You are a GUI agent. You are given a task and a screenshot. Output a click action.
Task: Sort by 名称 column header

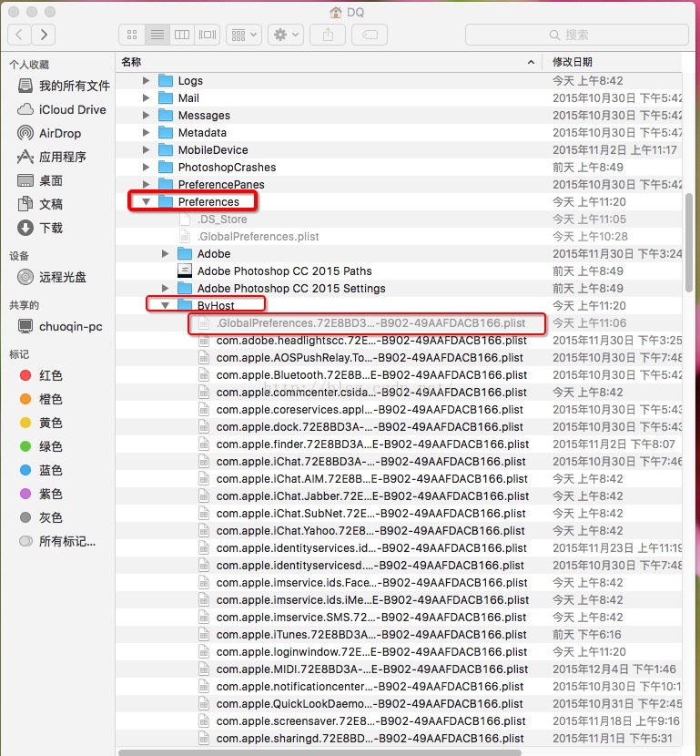(x=329, y=62)
